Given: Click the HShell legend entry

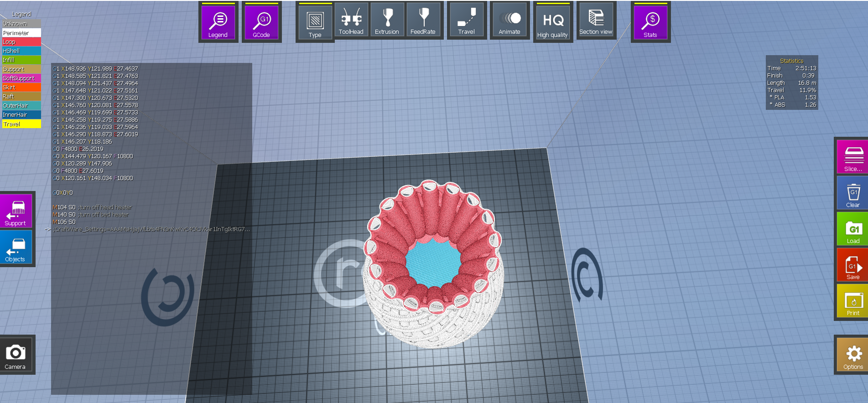Looking at the screenshot, I should pyautogui.click(x=21, y=51).
